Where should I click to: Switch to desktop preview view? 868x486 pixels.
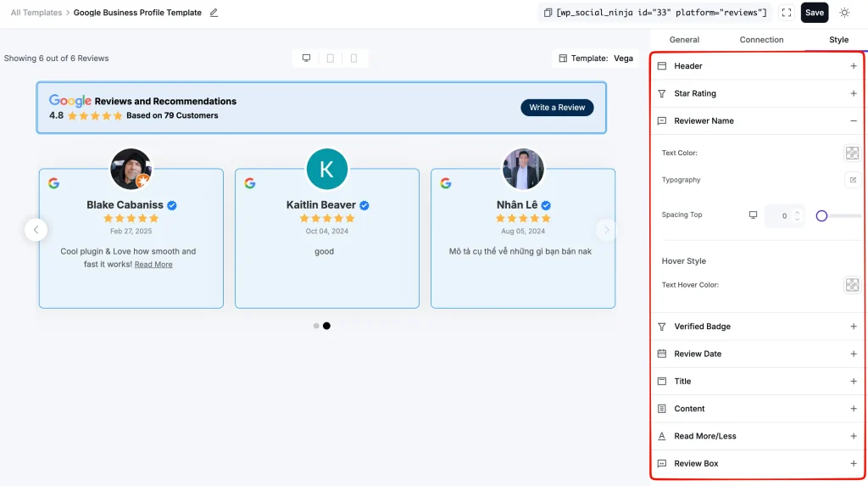pos(306,59)
